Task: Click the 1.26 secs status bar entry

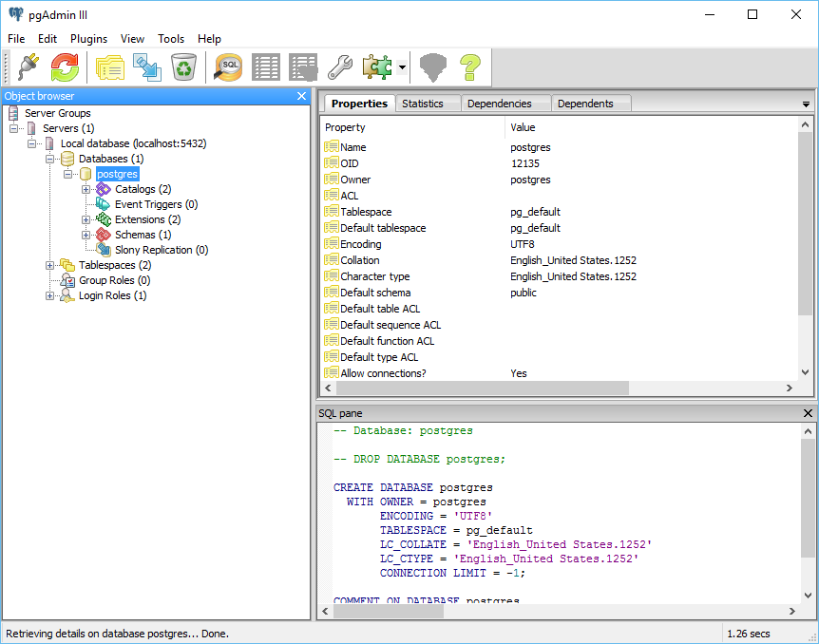Action: point(748,634)
